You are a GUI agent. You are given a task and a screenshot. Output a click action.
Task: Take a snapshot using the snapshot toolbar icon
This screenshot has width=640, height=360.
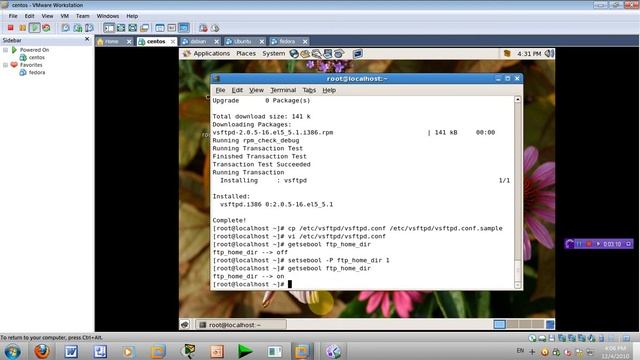65,28
